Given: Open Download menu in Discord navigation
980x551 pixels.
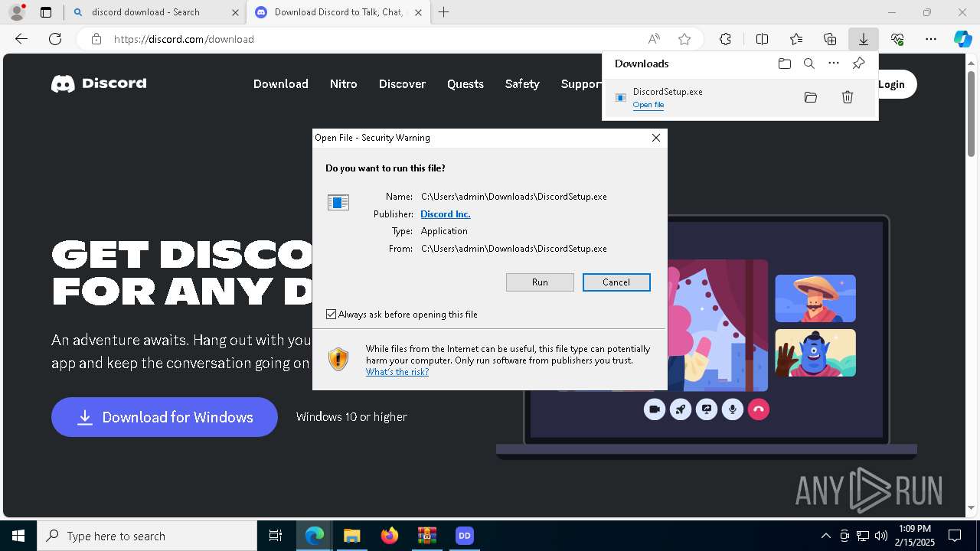Looking at the screenshot, I should (x=281, y=84).
